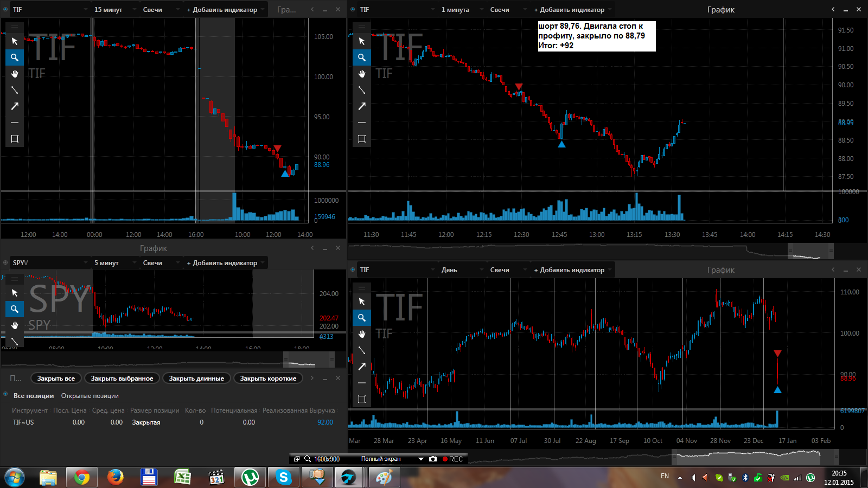Open График tab of daily chart panel
Image resolution: width=868 pixels, height=488 pixels.
(720, 269)
